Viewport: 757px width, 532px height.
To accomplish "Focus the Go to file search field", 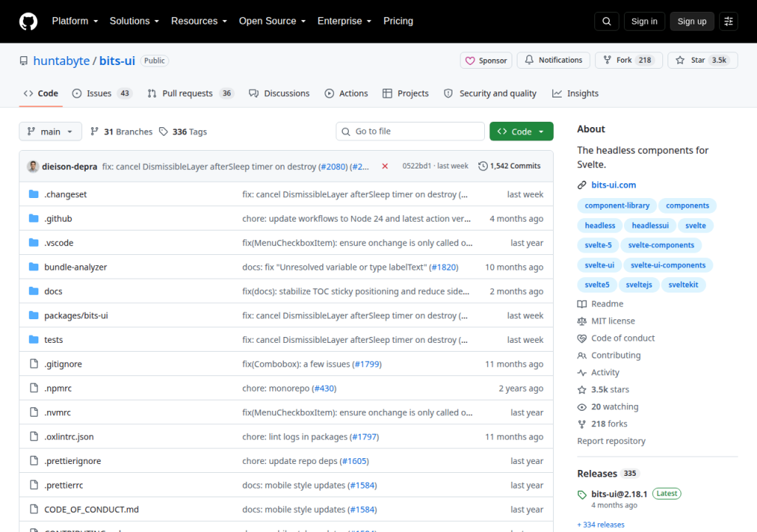I will tap(410, 132).
